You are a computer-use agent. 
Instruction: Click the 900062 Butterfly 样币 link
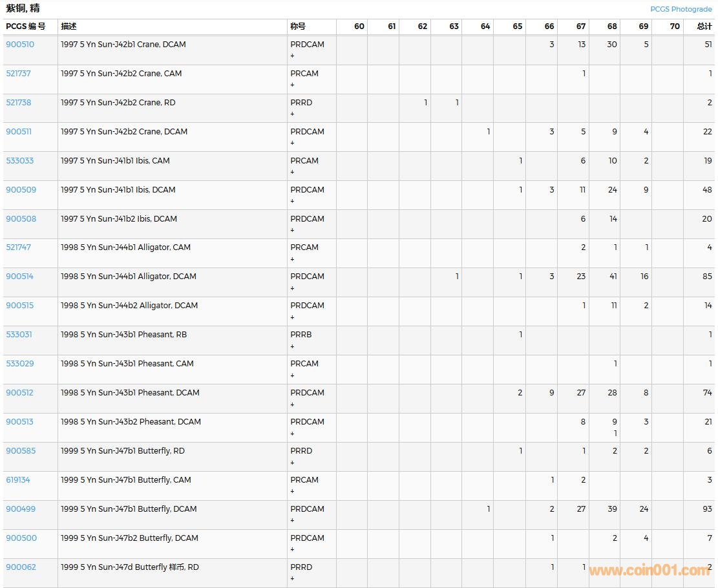tap(21, 567)
